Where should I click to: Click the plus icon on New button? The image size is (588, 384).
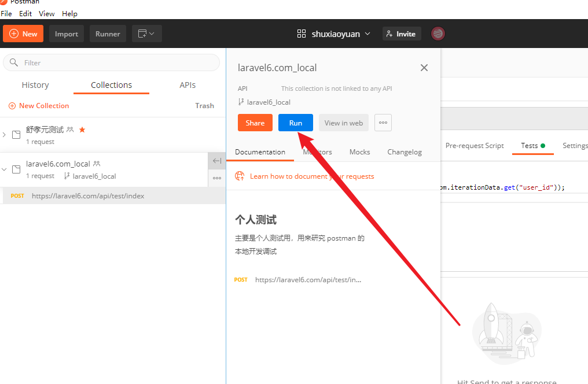14,34
